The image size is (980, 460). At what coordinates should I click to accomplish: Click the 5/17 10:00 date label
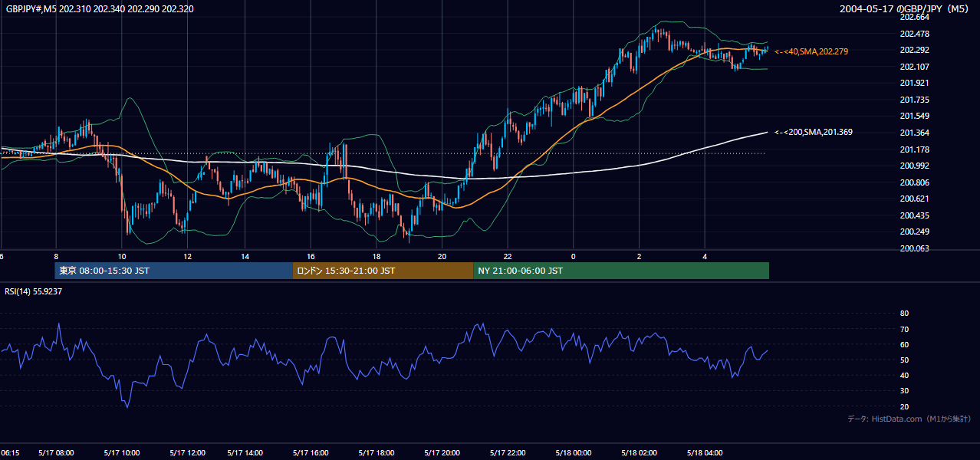point(121,453)
